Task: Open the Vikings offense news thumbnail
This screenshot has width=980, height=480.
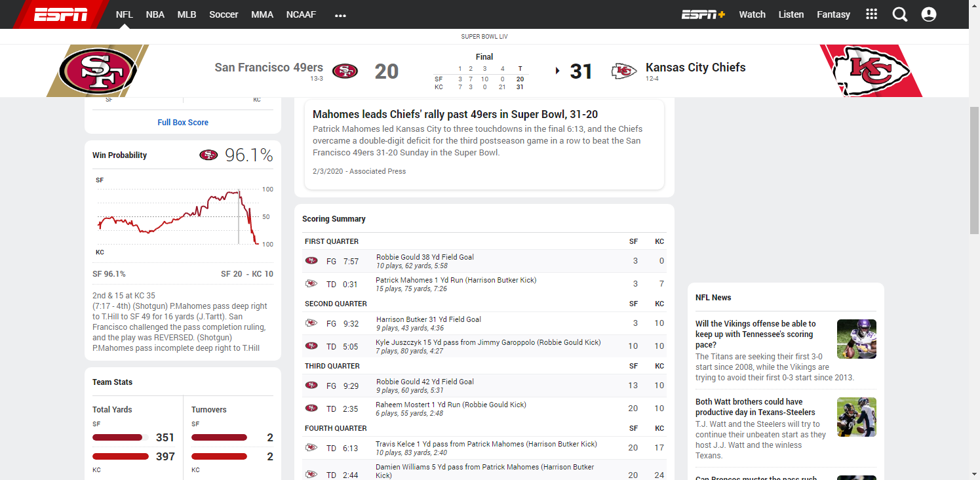Action: [856, 339]
